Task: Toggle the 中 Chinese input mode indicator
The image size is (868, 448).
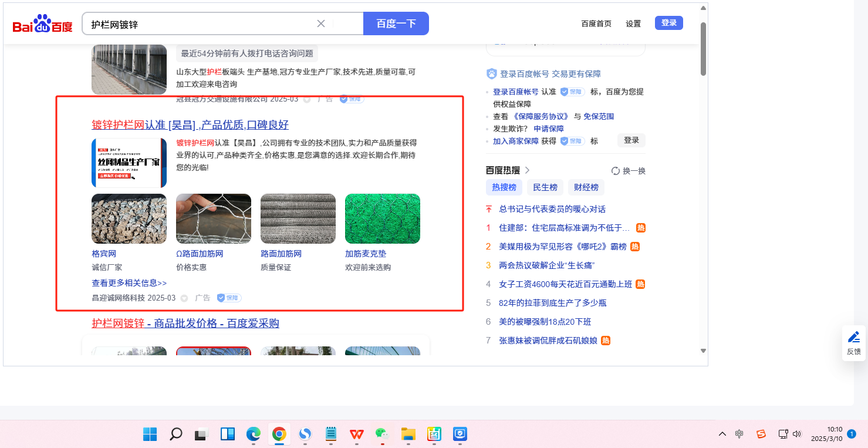Action: [x=739, y=434]
